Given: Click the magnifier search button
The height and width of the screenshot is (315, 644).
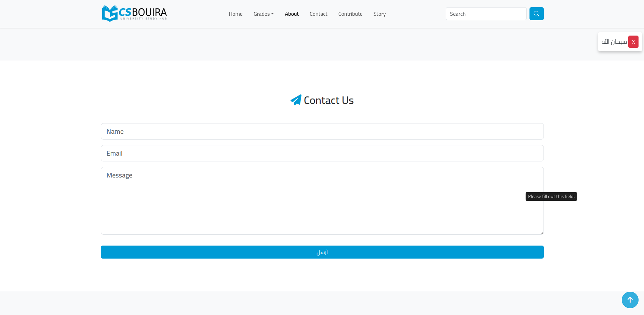Looking at the screenshot, I should 536,14.
